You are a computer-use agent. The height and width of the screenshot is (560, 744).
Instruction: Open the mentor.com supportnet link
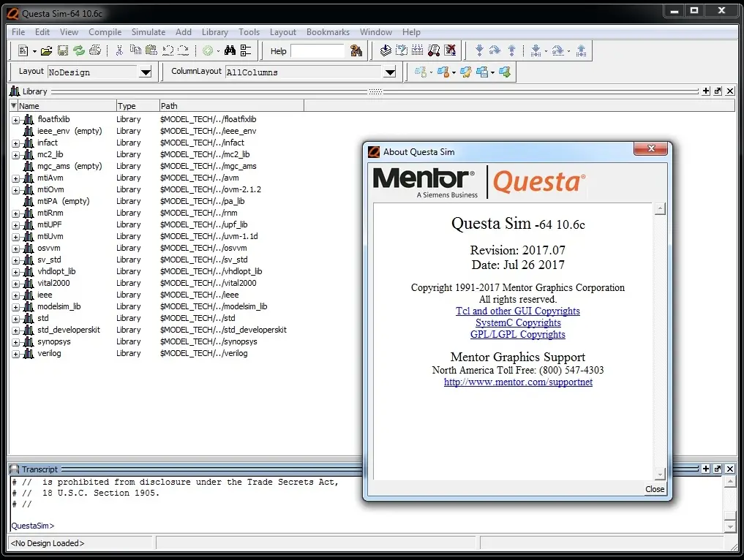[x=518, y=382]
